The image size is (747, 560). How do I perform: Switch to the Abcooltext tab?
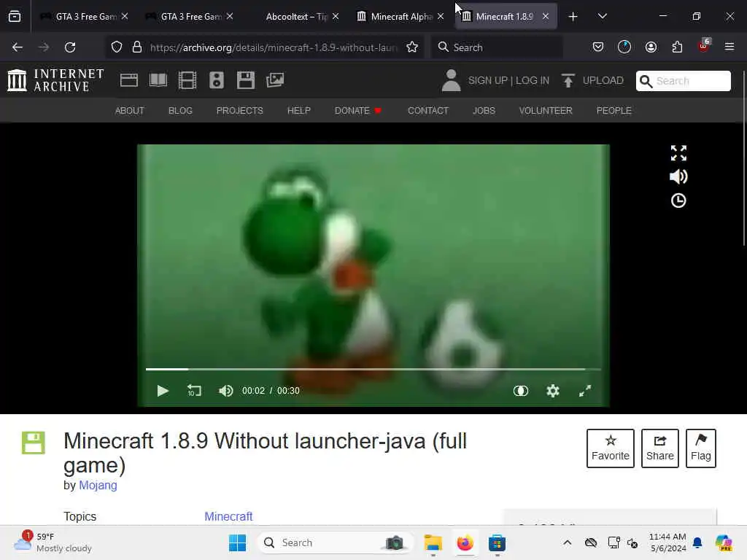(295, 17)
